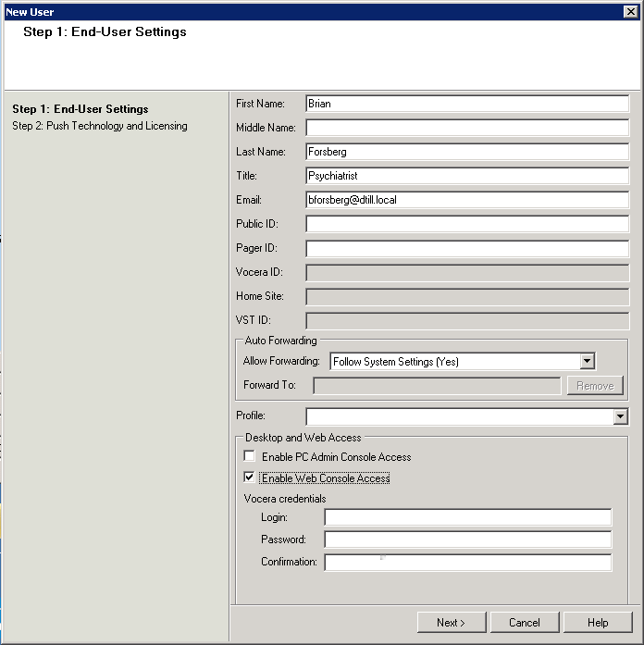The image size is (644, 645).
Task: Click the Vocera credentials Login field
Action: pos(468,517)
